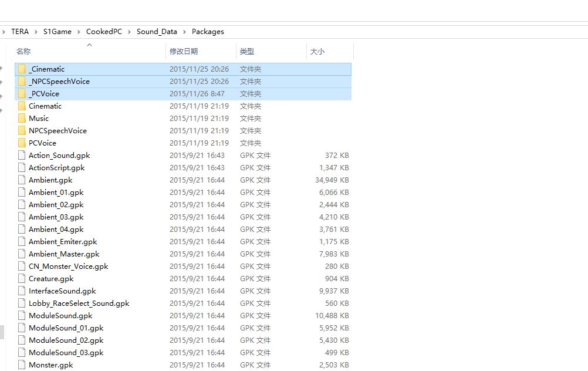This screenshot has width=588, height=371.
Task: Click the 34,949 KB size cell
Action: coord(332,180)
